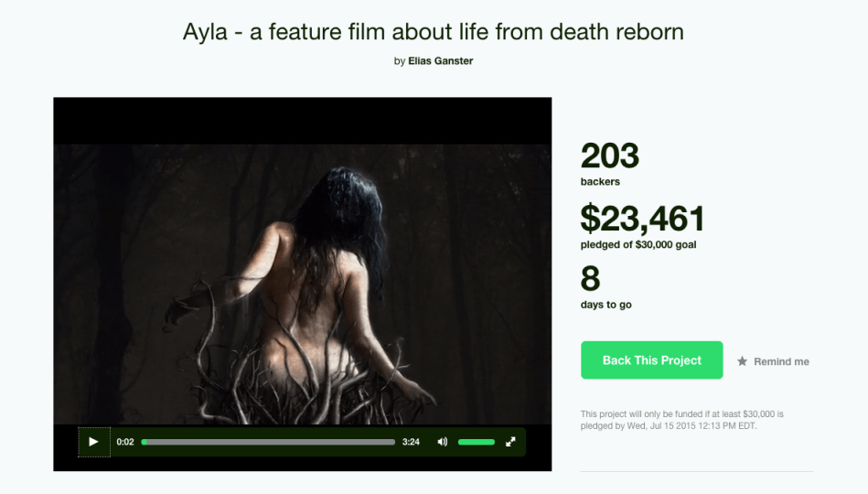Click the video frame showing the woman
The height and width of the screenshot is (494, 868).
(x=302, y=285)
